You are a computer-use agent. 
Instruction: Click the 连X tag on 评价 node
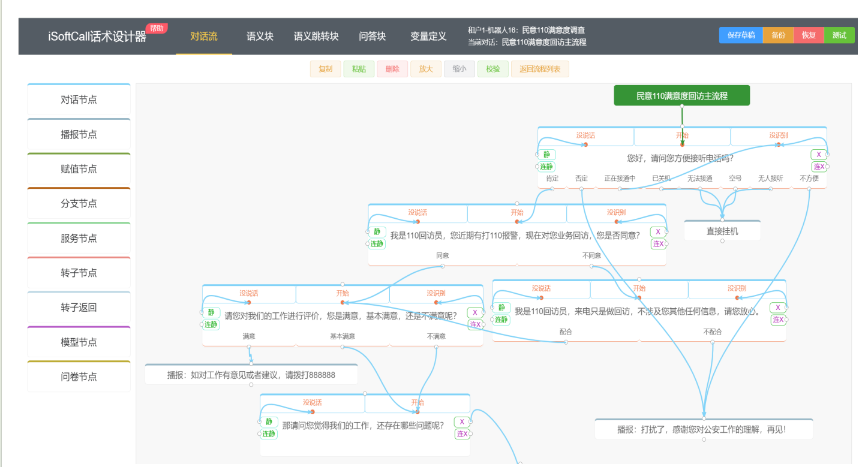[x=475, y=324]
